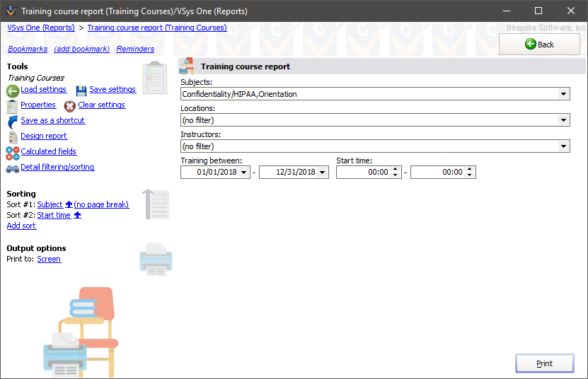Open the Design report link
Screen dimensions: 588x379
44,136
